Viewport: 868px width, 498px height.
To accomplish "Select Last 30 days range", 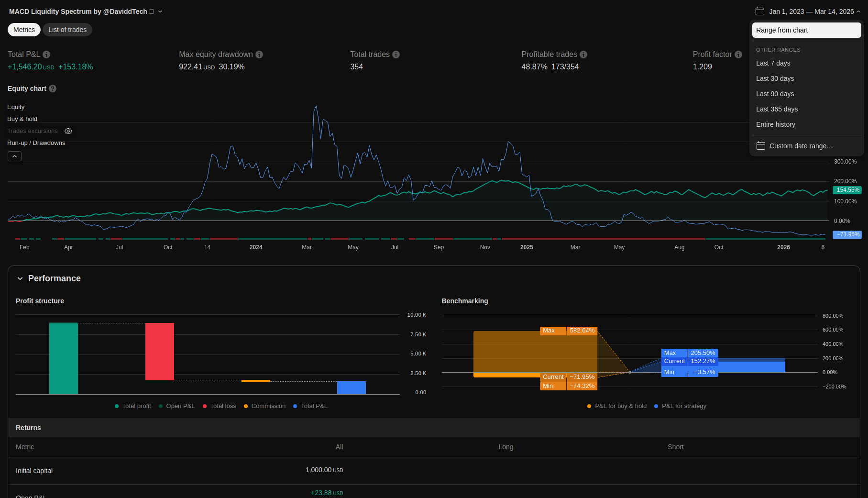I will tap(775, 78).
